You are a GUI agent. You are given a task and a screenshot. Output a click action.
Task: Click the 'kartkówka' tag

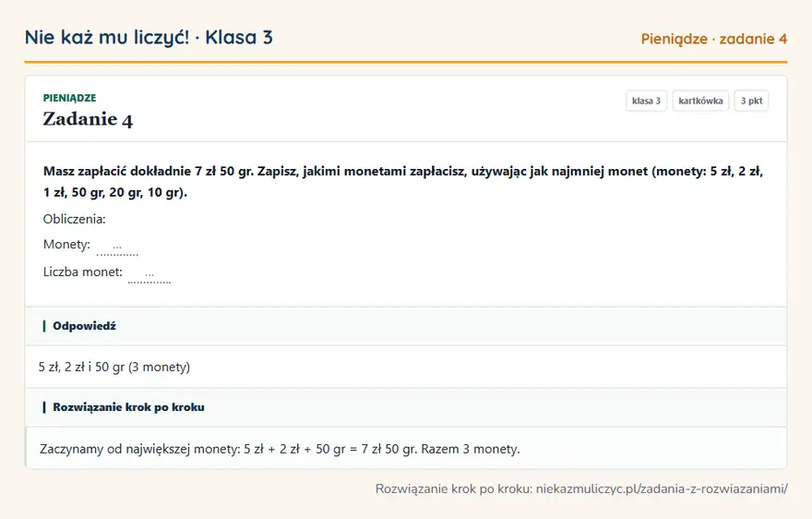click(700, 101)
